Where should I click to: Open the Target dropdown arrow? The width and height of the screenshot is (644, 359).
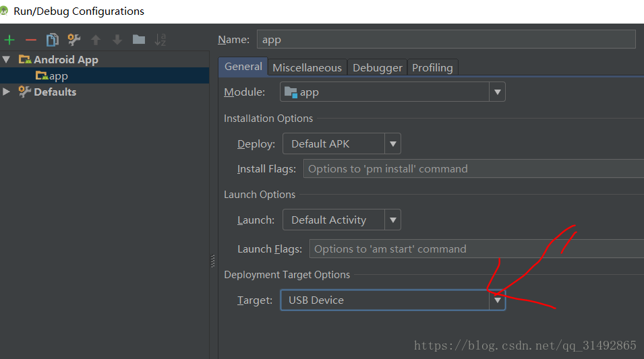(498, 300)
